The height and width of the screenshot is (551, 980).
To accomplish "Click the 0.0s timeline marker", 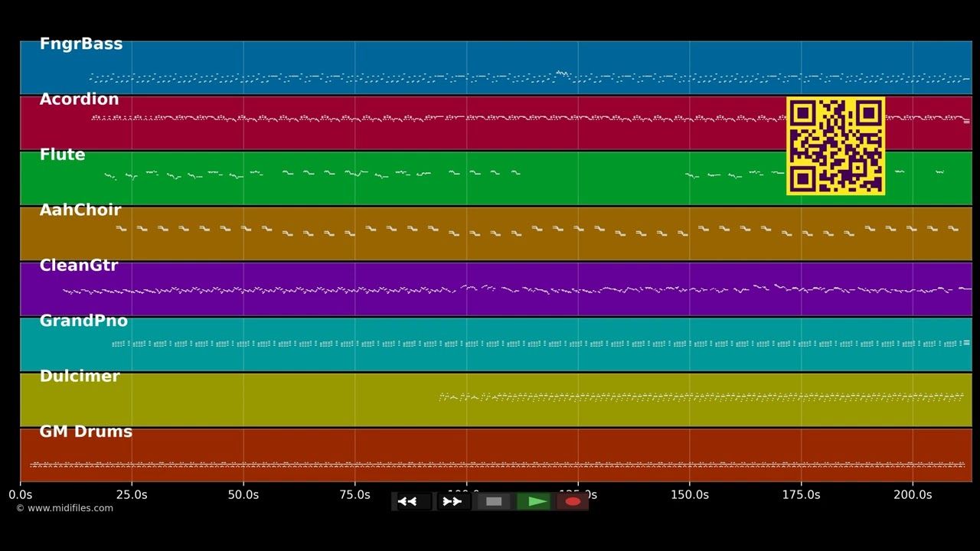I will coord(21,494).
